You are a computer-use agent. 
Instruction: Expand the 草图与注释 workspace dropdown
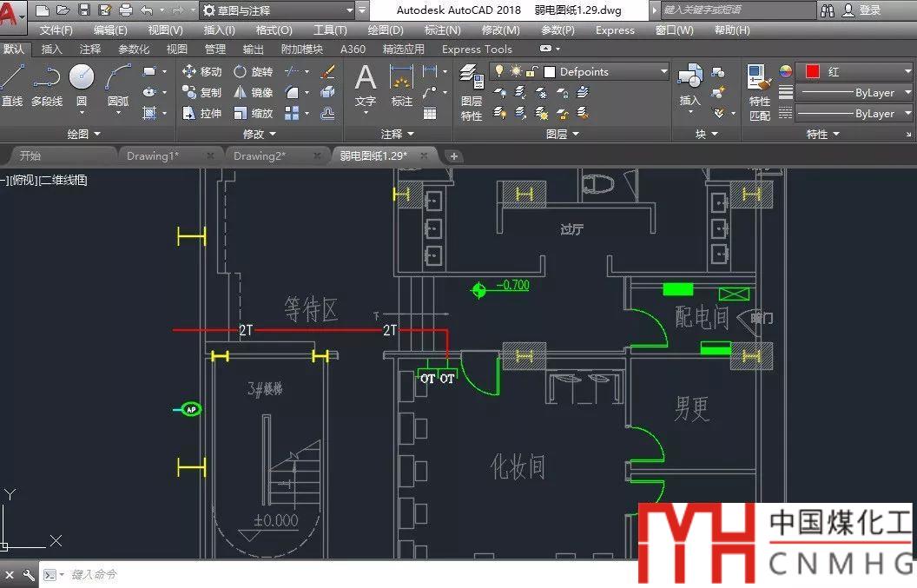349,10
